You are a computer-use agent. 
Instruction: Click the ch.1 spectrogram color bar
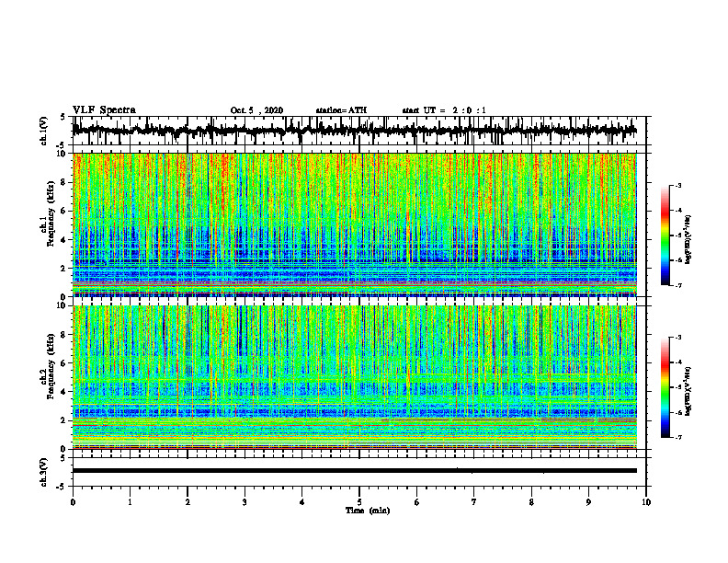coord(665,236)
